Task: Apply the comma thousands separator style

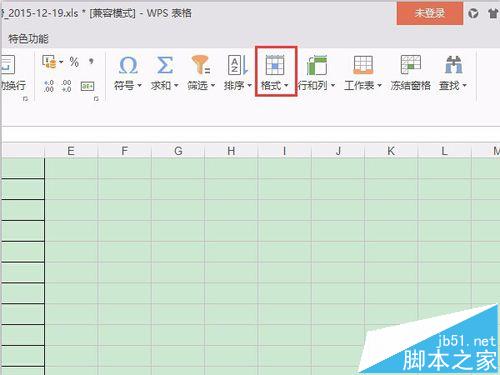Action: click(x=91, y=61)
